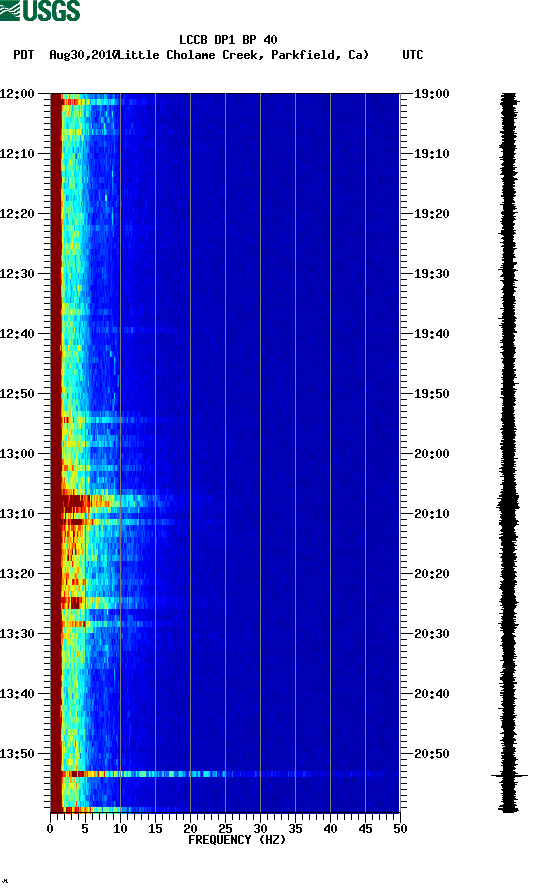Click the '19:50' UTC time label

pyautogui.click(x=431, y=394)
